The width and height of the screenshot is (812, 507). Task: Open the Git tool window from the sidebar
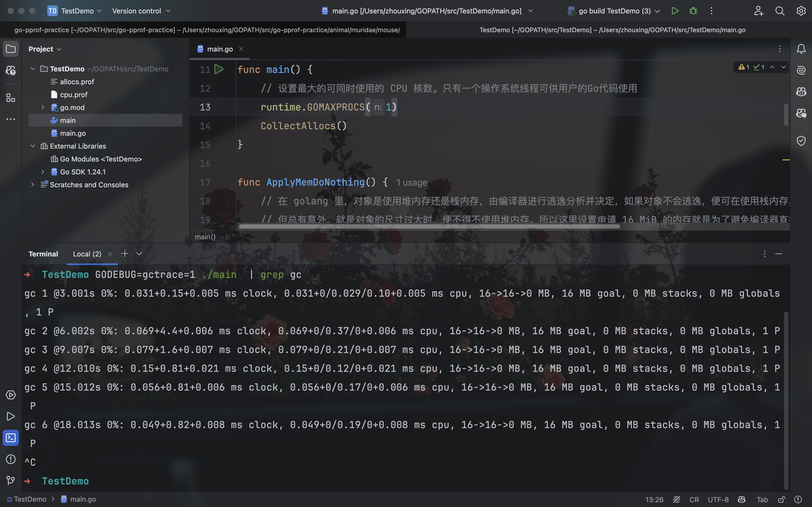(11, 480)
